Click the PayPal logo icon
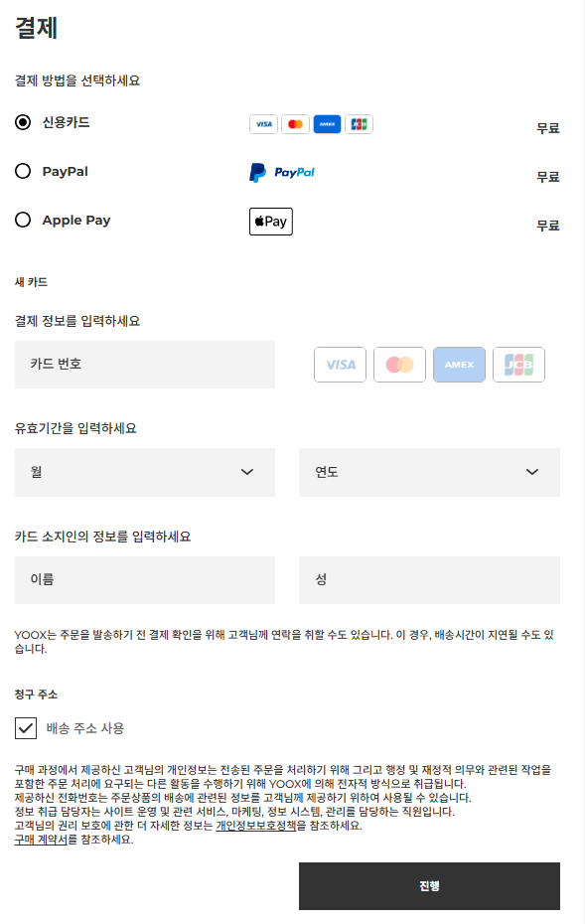This screenshot has height=924, width=585. pos(283,172)
